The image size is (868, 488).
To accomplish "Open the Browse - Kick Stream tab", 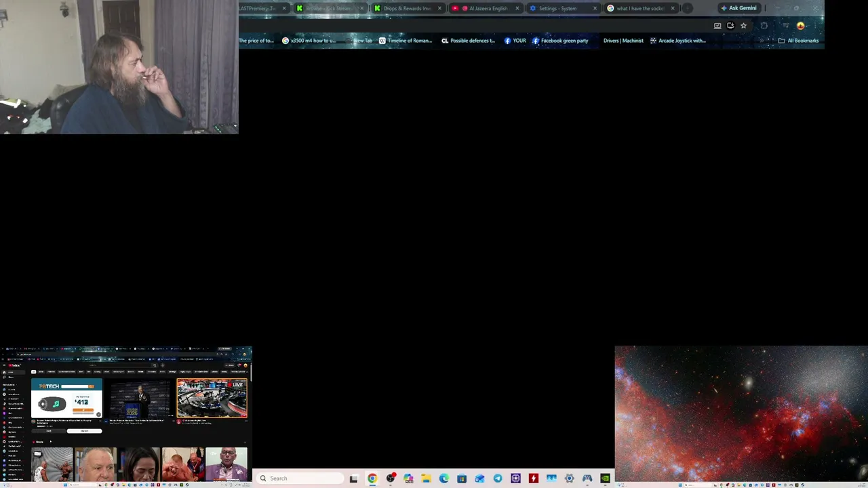I will (x=330, y=8).
